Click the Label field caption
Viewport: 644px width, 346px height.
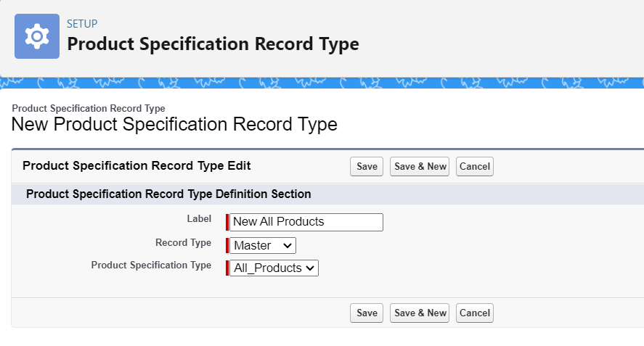pos(199,219)
